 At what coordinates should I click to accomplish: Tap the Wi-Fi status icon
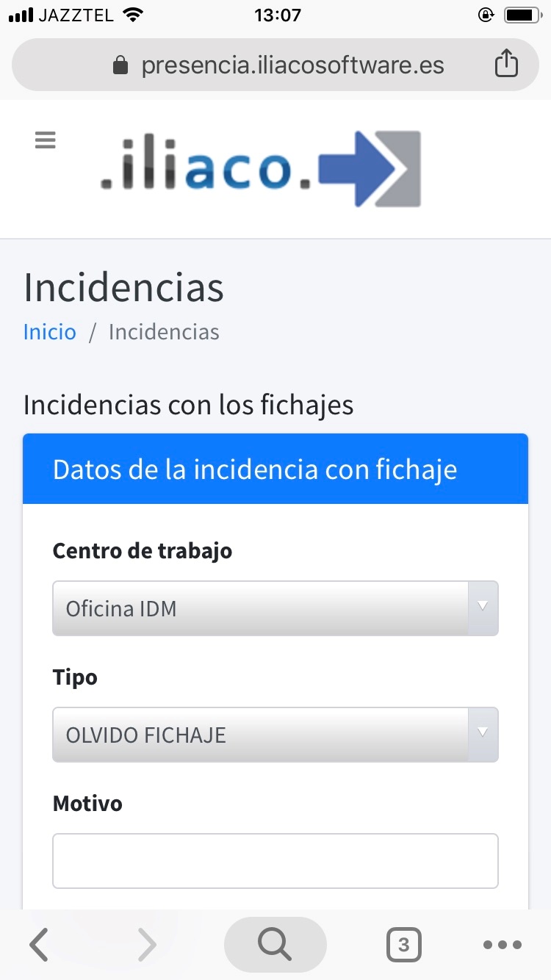click(x=133, y=15)
